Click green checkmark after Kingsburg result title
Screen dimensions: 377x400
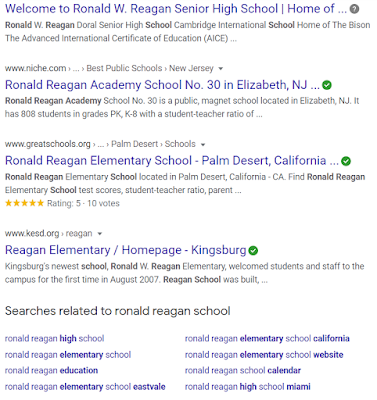253,251
